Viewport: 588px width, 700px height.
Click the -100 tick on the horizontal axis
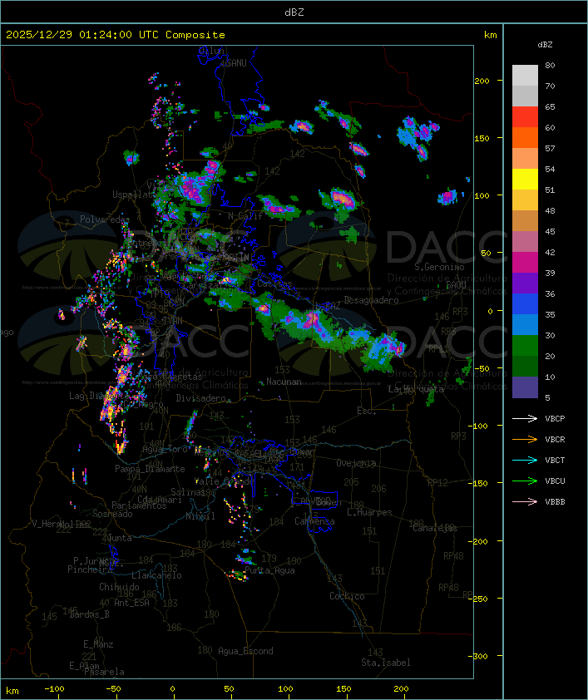coord(54,689)
